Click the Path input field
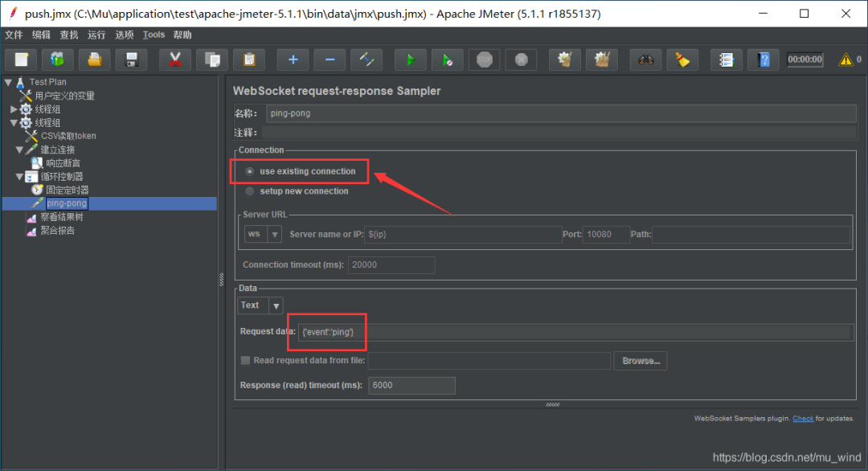The height and width of the screenshot is (471, 868). 751,234
